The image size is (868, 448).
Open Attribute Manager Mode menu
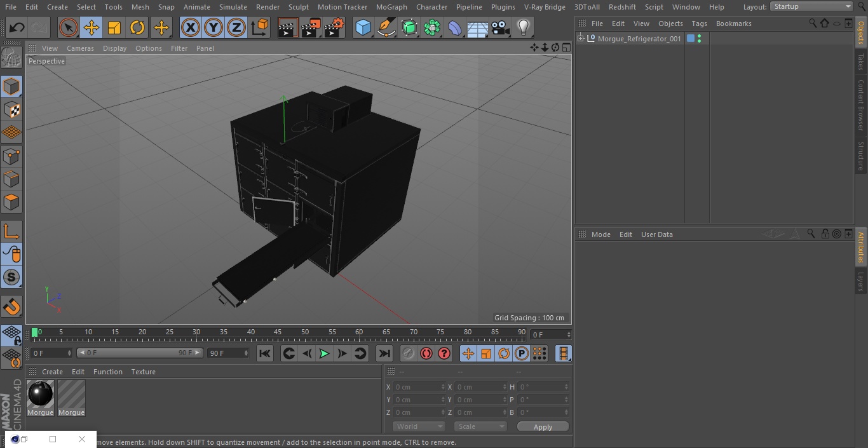[x=600, y=234]
